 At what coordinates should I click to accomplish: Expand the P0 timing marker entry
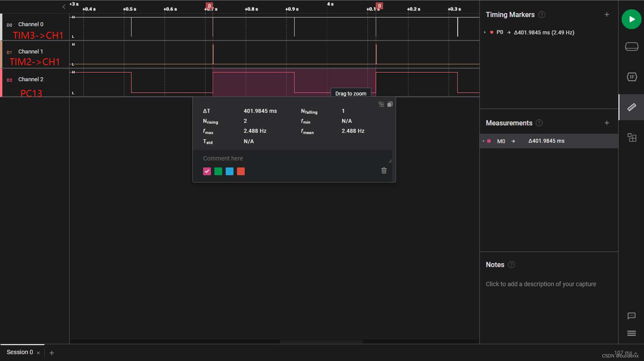click(x=485, y=32)
